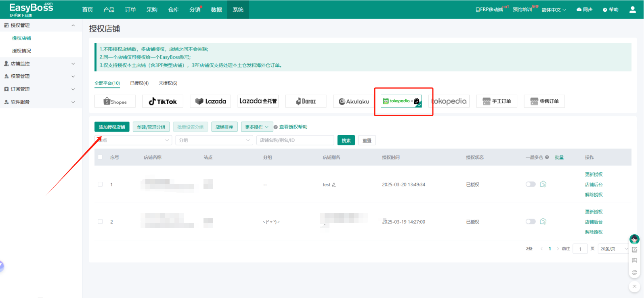This screenshot has height=298, width=644.
Task: Select the Lazada platform logo
Action: (210, 101)
